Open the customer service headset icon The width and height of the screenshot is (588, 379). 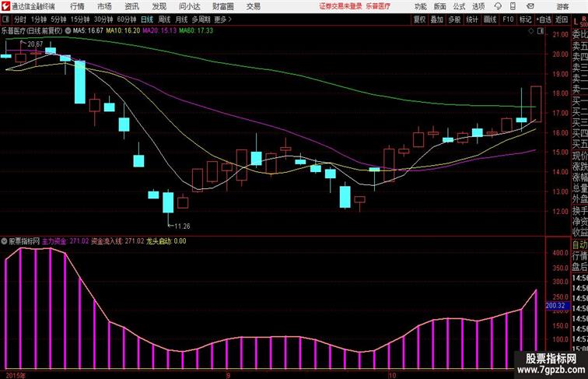click(498, 6)
